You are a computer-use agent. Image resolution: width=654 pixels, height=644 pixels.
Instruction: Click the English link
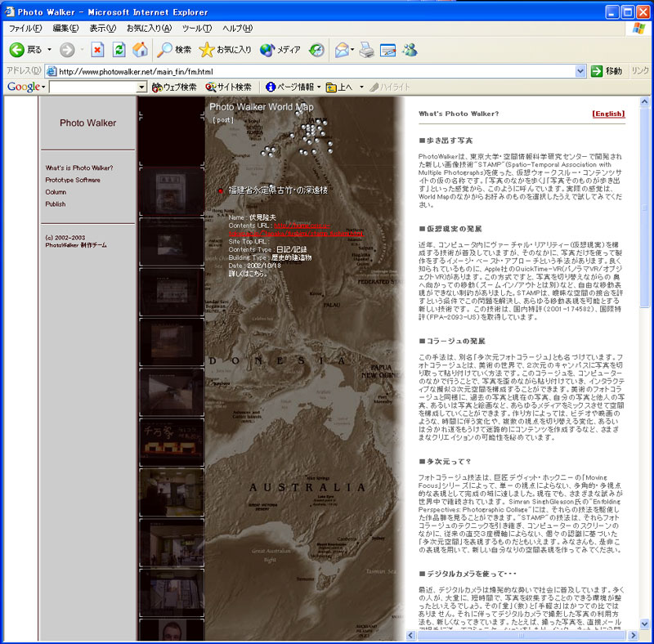click(x=608, y=114)
